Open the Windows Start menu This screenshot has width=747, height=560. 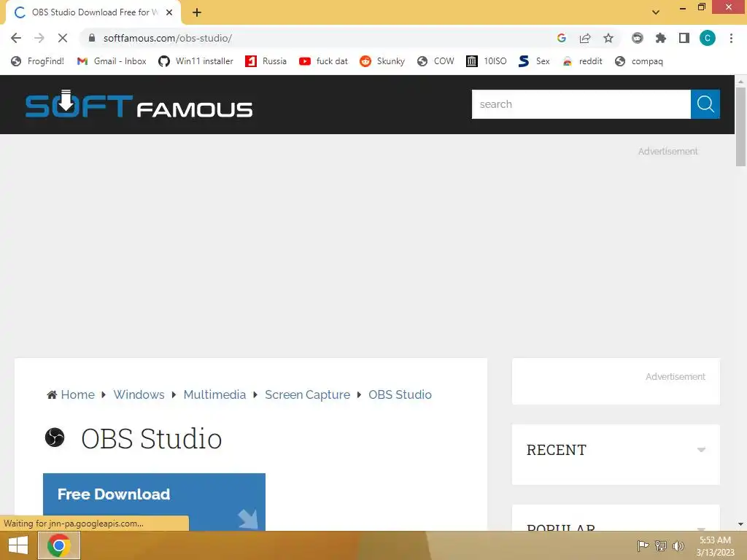[18, 545]
